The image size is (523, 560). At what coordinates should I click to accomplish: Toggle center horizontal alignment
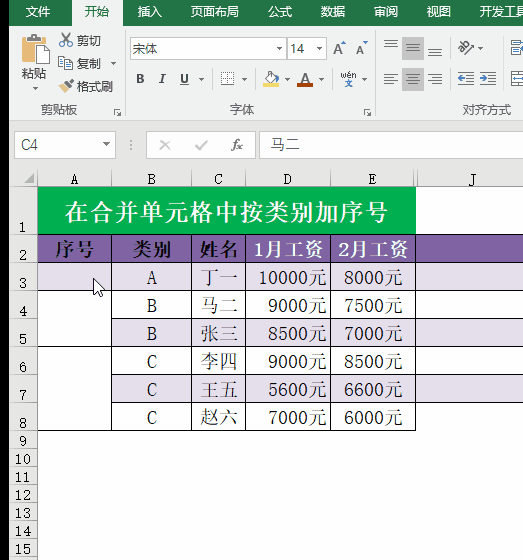(413, 79)
